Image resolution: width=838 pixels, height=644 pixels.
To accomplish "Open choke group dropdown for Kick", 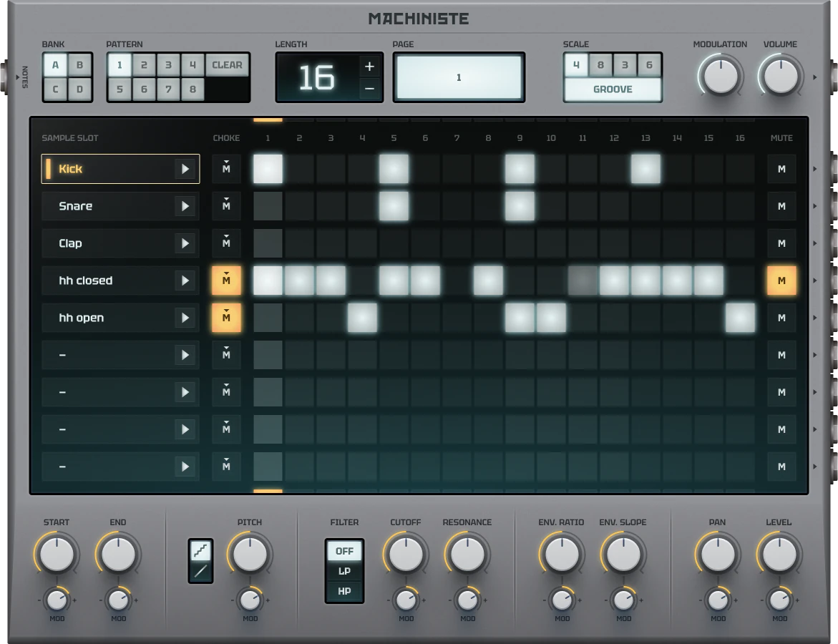I will point(226,169).
